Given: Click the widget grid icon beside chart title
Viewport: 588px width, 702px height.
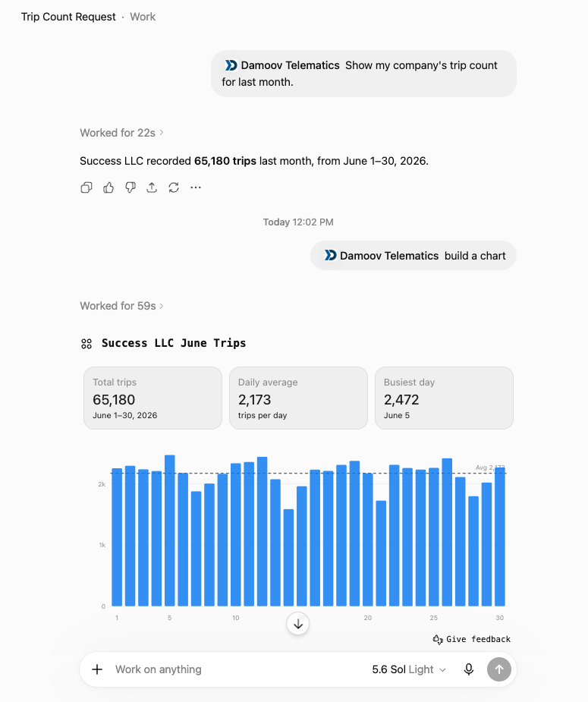Looking at the screenshot, I should tap(86, 343).
